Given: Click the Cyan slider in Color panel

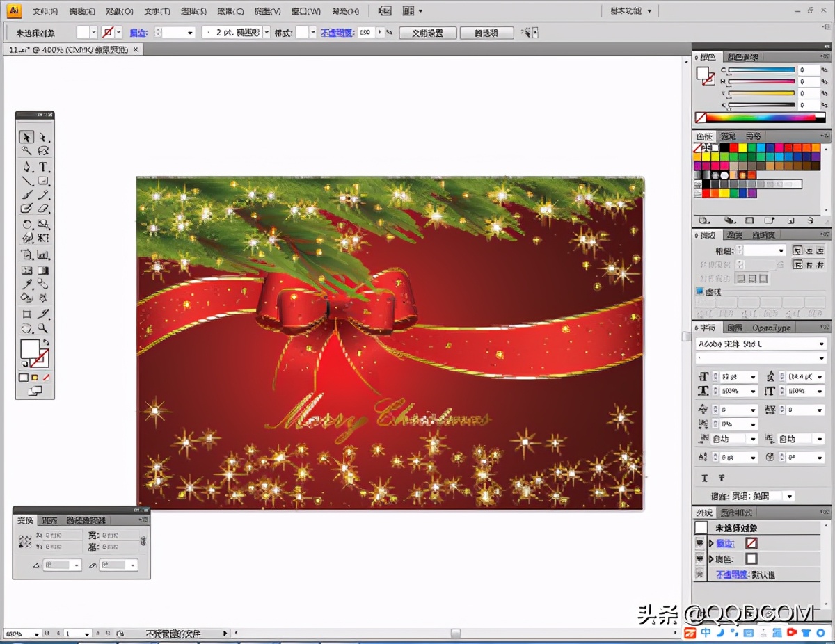Looking at the screenshot, I should pyautogui.click(x=761, y=70).
